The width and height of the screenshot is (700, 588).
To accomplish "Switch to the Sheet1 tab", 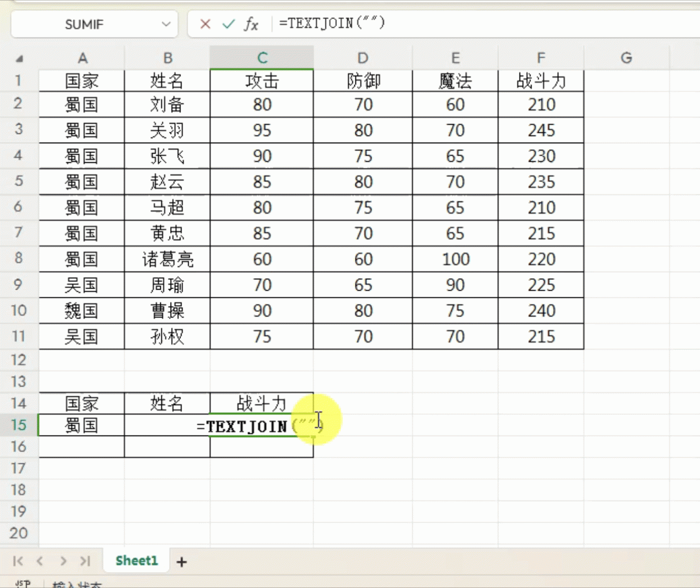I will click(x=137, y=561).
